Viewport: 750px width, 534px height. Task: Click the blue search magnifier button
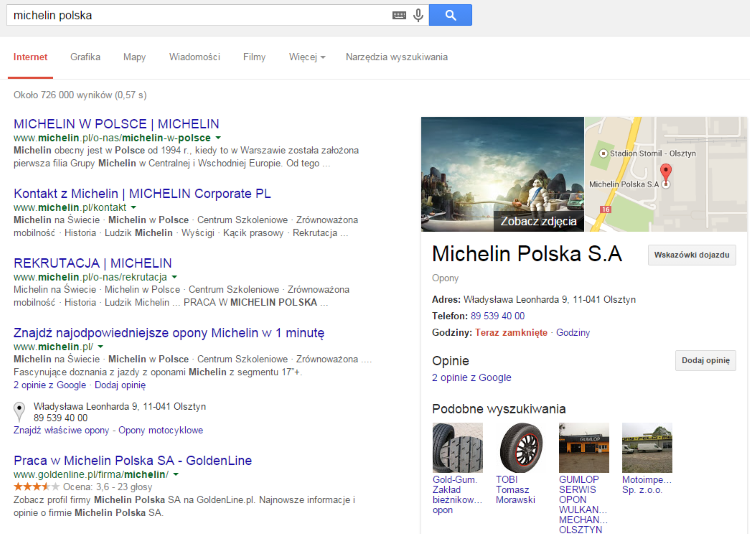click(x=450, y=15)
